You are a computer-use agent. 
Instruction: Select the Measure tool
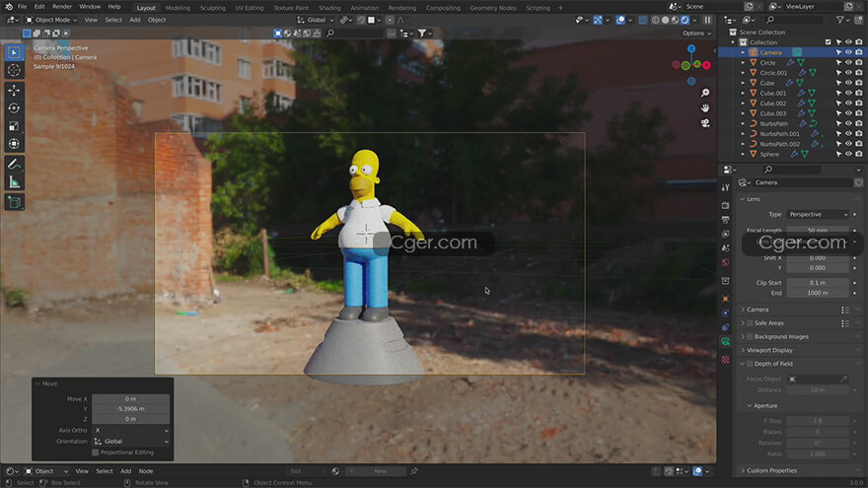pyautogui.click(x=14, y=182)
